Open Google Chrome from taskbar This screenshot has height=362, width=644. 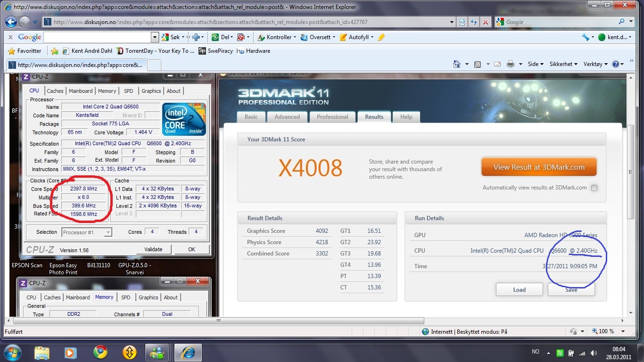click(100, 352)
